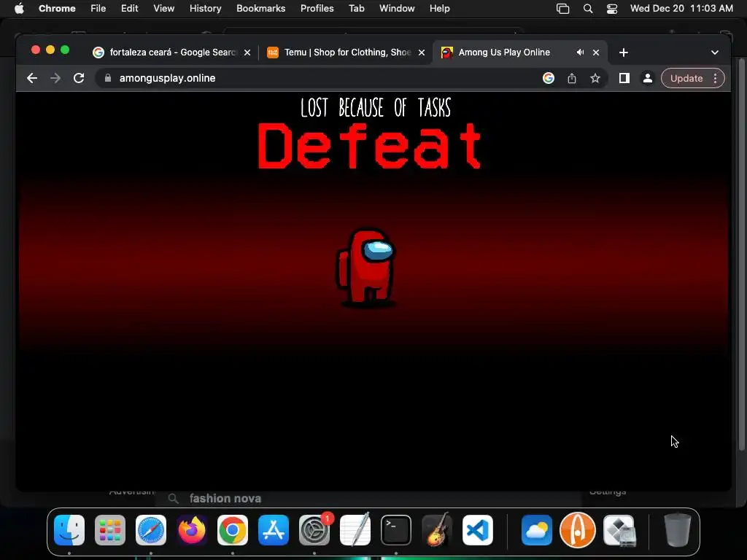Close the fortaleza ceará Google Search tab
Image resolution: width=747 pixels, height=560 pixels.
247,52
